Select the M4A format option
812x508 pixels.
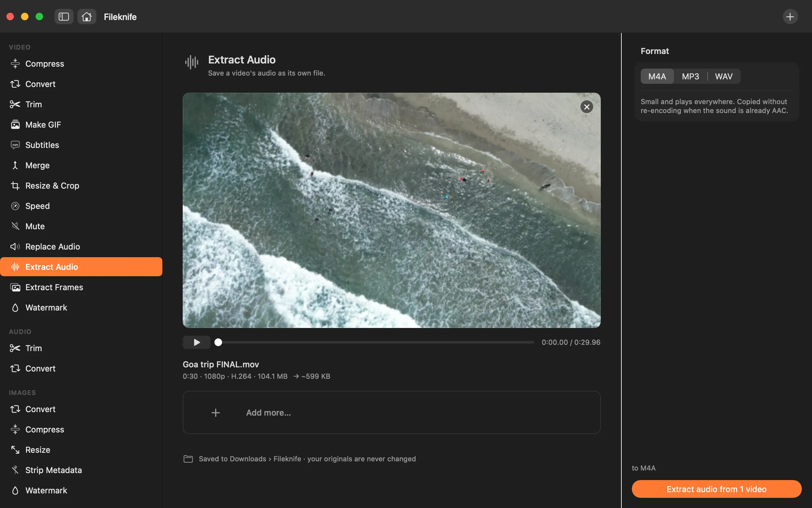pyautogui.click(x=657, y=76)
